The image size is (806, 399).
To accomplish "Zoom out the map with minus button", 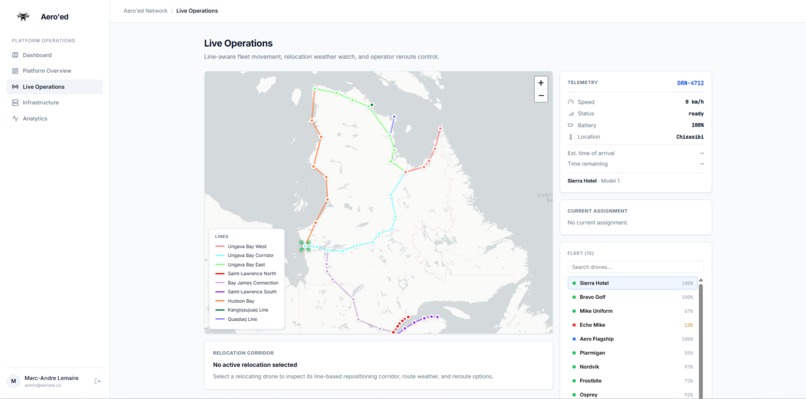I will tap(541, 96).
